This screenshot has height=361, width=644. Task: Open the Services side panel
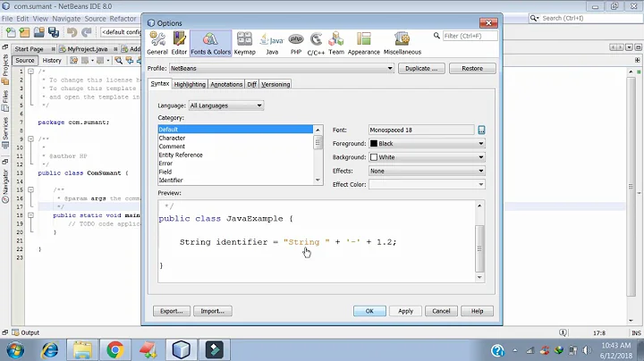click(x=5, y=133)
